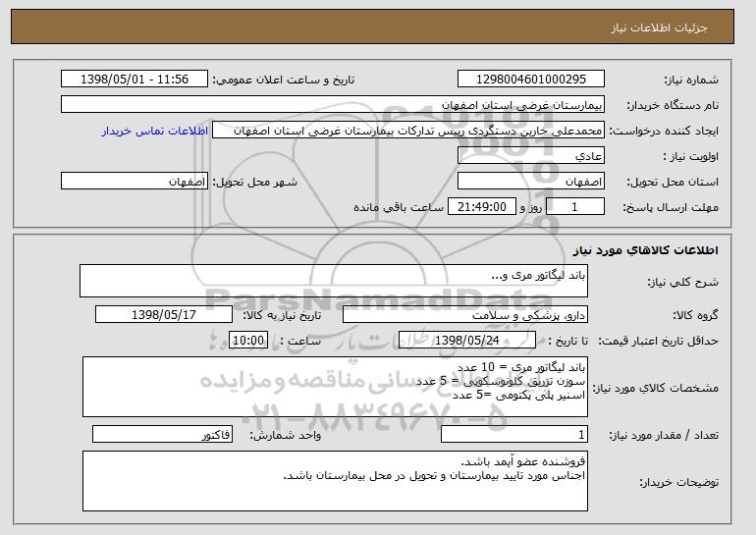Click the goods specification text area

tap(335, 387)
